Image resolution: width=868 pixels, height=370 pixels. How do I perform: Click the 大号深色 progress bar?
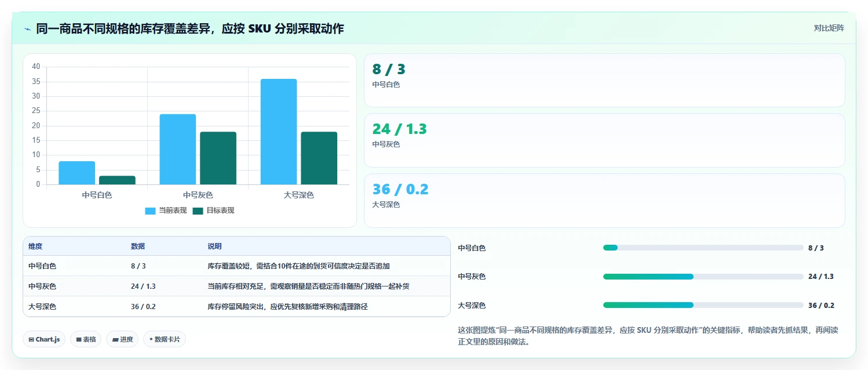pos(703,305)
